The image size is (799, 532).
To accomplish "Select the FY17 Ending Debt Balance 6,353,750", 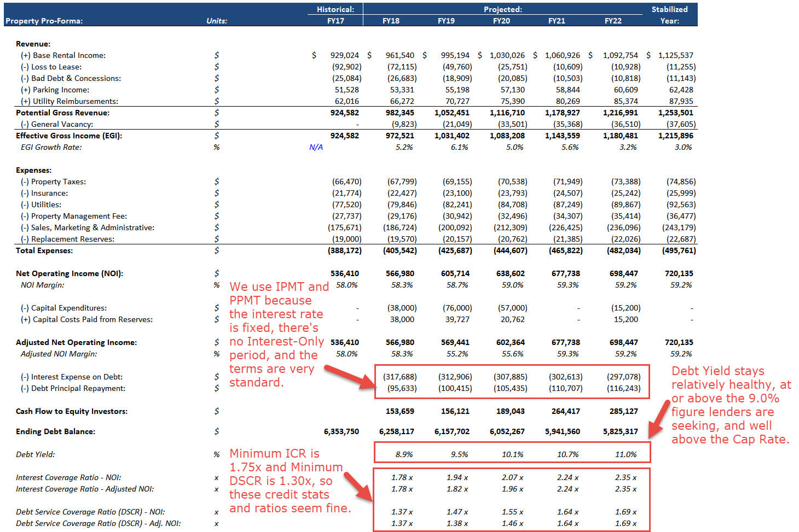I will [341, 431].
